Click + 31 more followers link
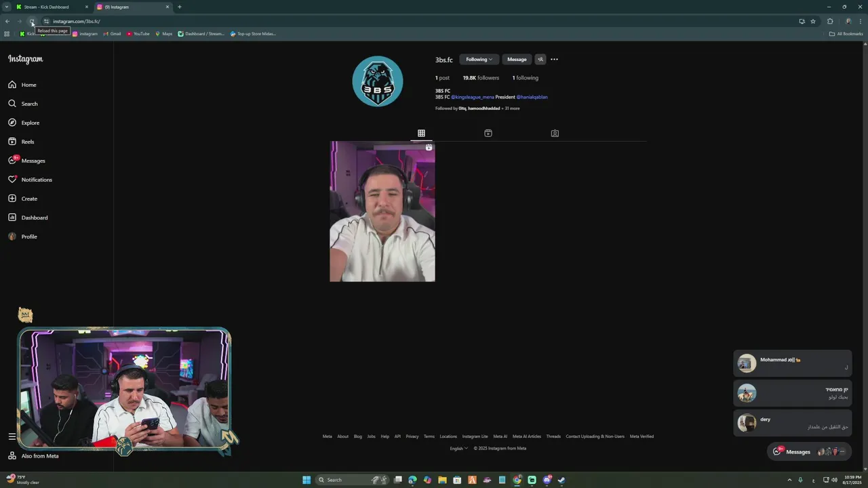Screen dimensions: 868x488 [511, 108]
